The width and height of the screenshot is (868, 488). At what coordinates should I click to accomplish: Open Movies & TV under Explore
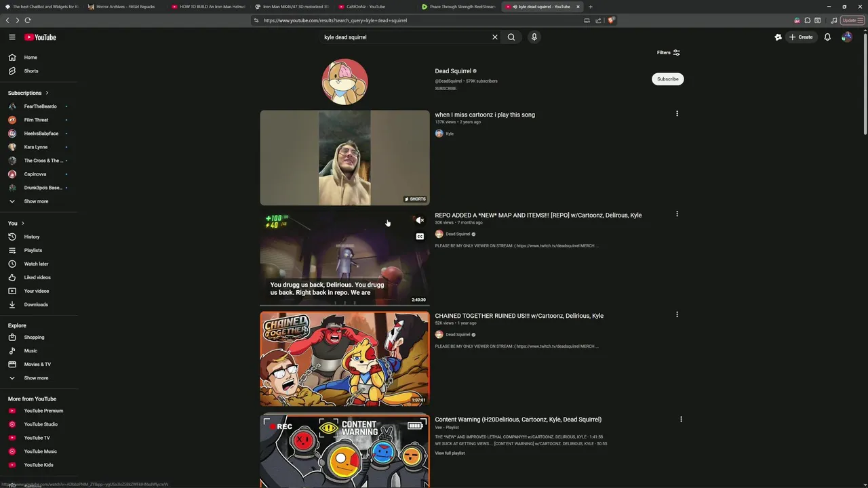(x=39, y=364)
